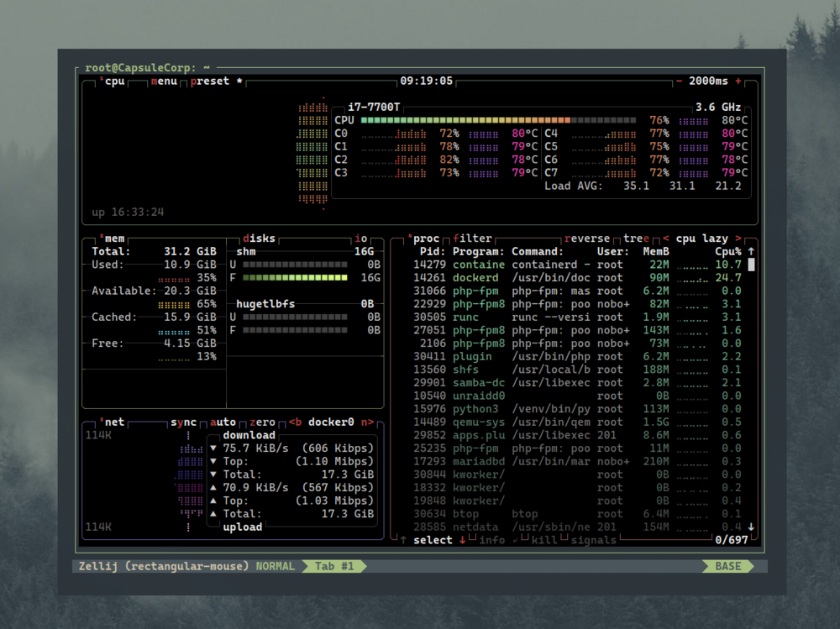Click kill in the process footer
The image size is (840, 629).
point(544,540)
